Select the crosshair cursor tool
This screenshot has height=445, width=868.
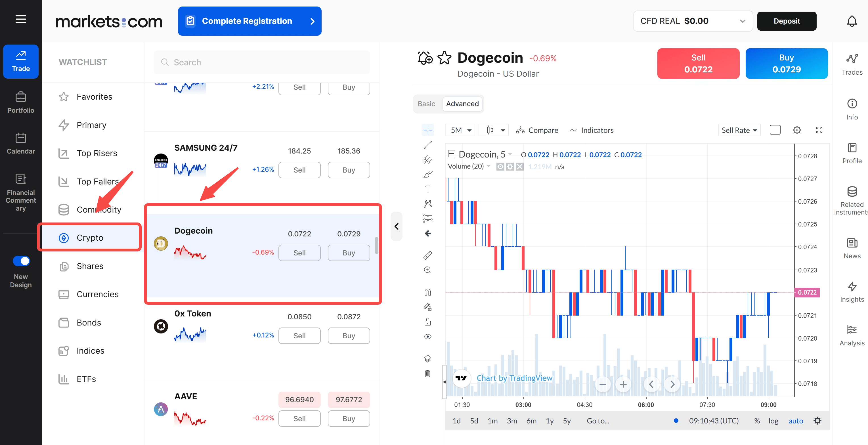pyautogui.click(x=427, y=130)
